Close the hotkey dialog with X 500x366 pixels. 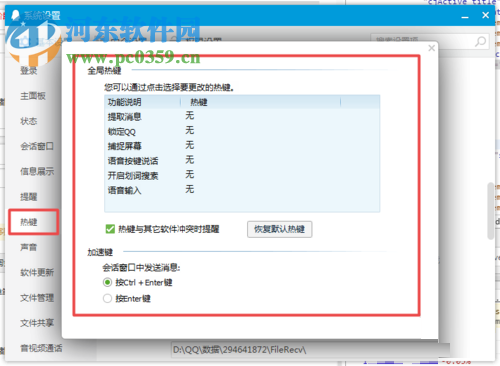pyautogui.click(x=432, y=48)
